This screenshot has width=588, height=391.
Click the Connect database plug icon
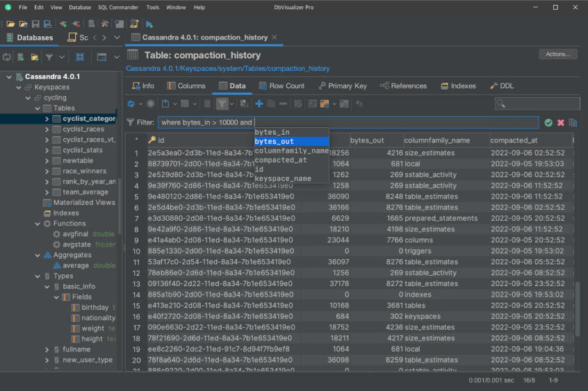tap(63, 24)
